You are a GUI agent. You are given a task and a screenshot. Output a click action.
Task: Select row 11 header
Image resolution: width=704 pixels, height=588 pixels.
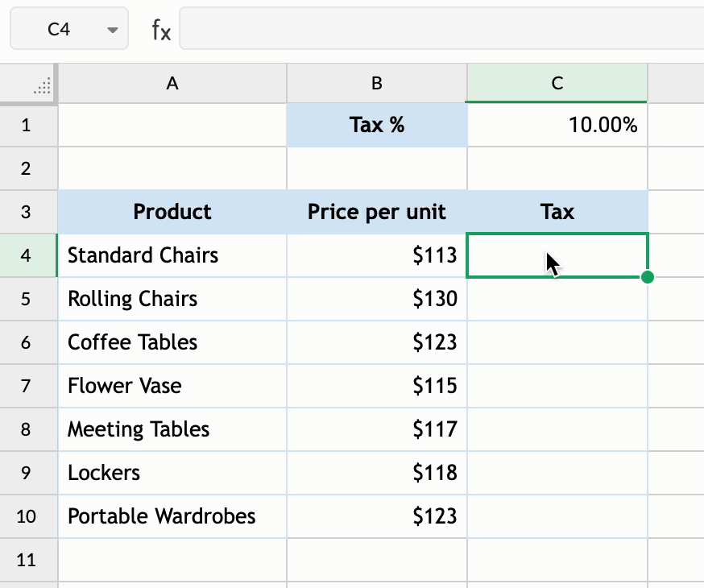tap(27, 560)
